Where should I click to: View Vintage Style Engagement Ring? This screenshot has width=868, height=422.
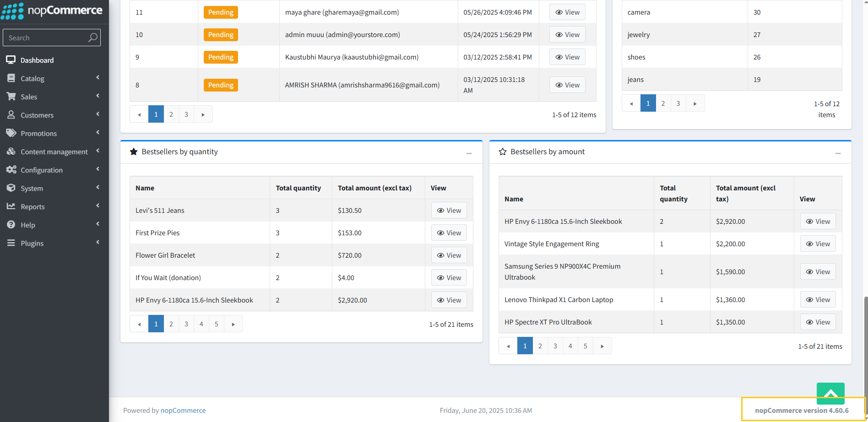point(818,244)
